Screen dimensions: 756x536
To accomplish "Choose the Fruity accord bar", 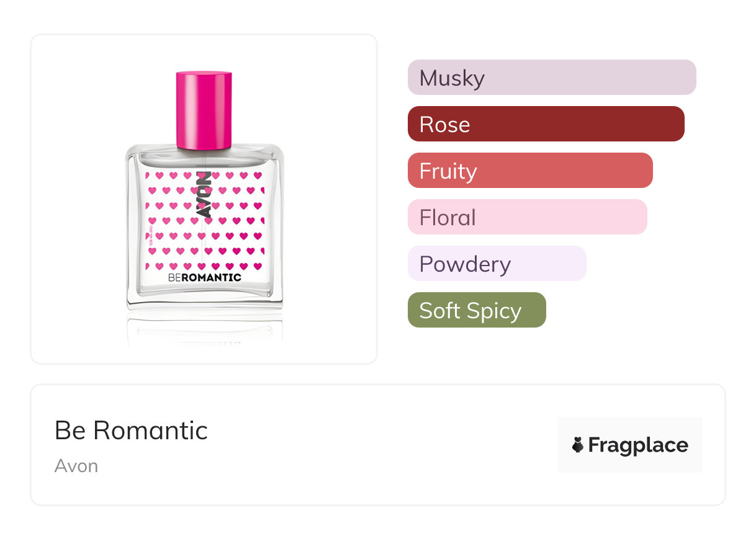I will point(530,171).
